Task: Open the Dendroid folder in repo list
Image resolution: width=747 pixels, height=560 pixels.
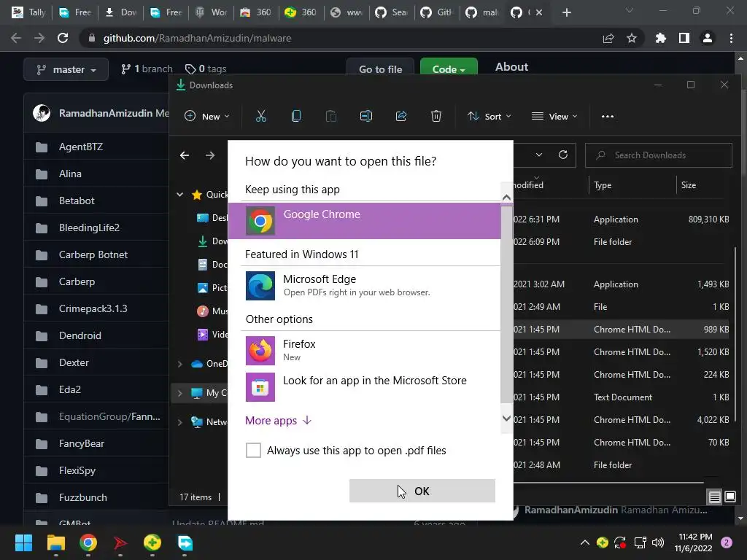Action: click(80, 335)
